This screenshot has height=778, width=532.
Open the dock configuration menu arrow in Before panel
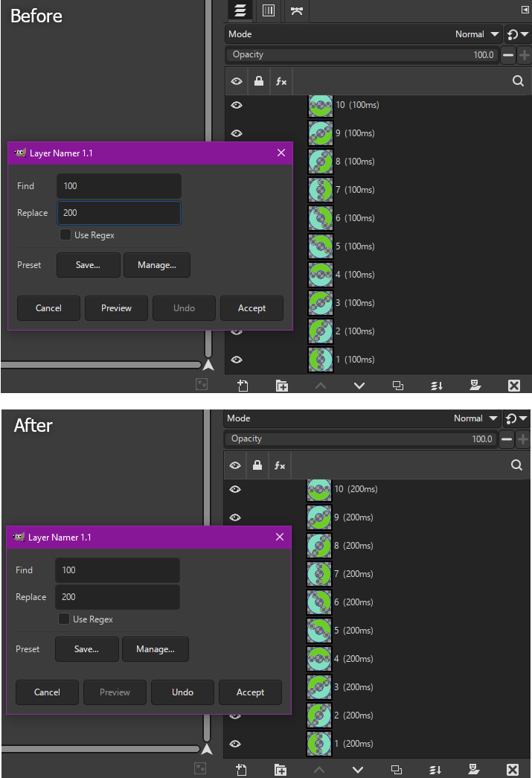click(x=525, y=10)
